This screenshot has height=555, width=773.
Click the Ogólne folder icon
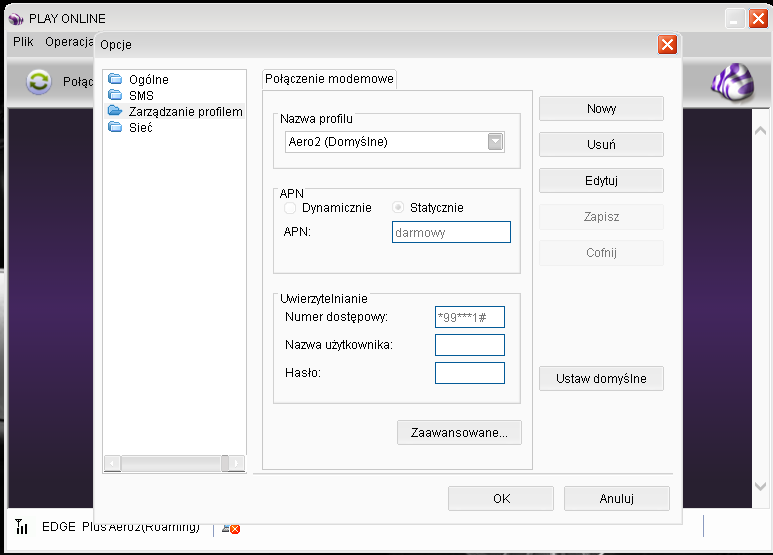(x=115, y=80)
